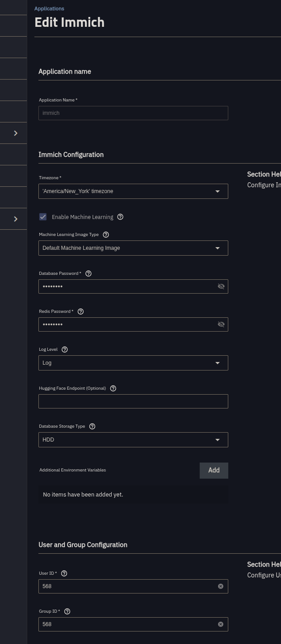Click help icon beside Enable Machine Learning
Screen dimensions: 281x644
tap(120, 217)
